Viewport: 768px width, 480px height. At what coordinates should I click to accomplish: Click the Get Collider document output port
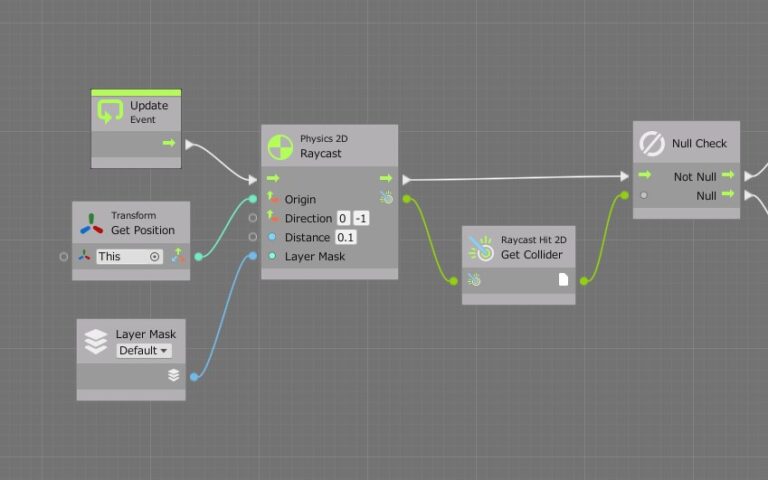pos(563,280)
